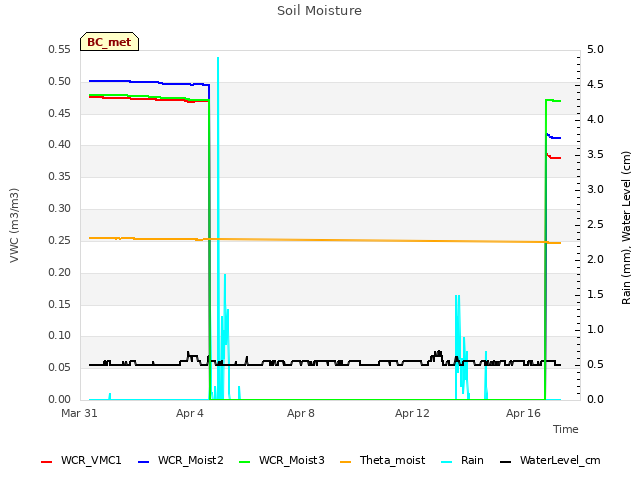Click the blue WCR_Moist2 legend color marker

pos(144,462)
